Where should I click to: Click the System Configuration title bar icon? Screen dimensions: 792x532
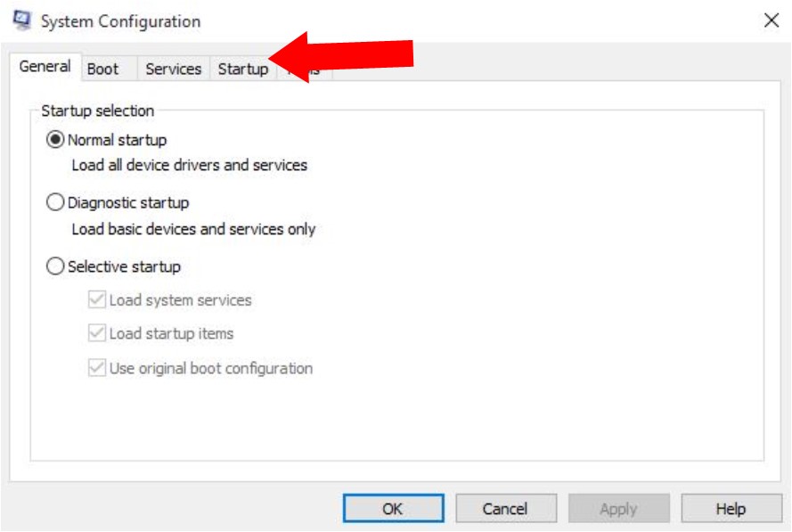click(22, 20)
